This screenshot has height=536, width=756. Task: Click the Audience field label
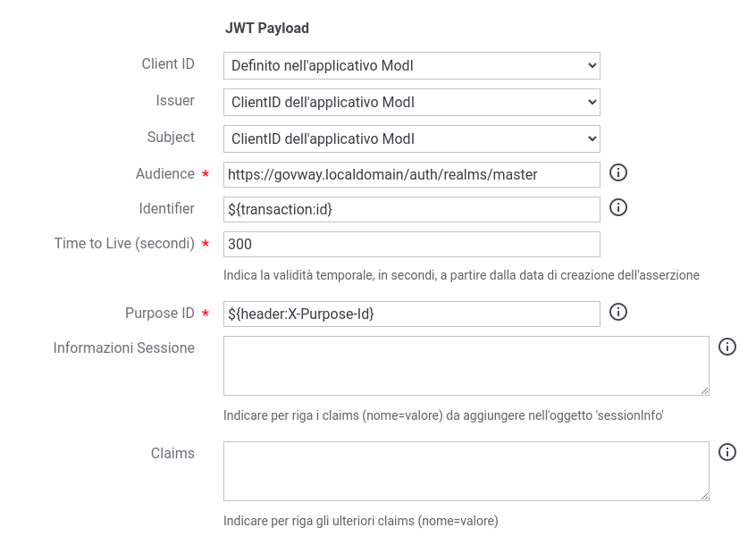(x=165, y=173)
